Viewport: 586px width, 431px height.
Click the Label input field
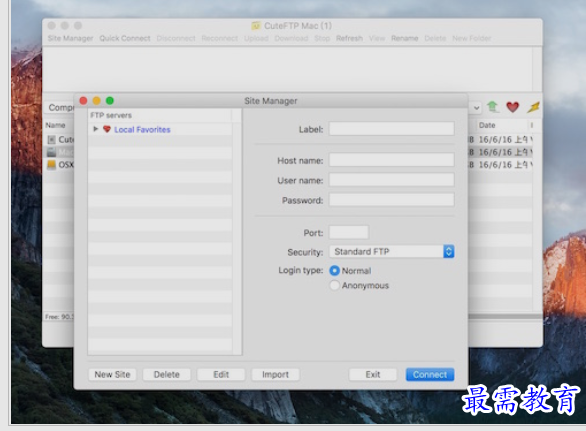coord(392,129)
